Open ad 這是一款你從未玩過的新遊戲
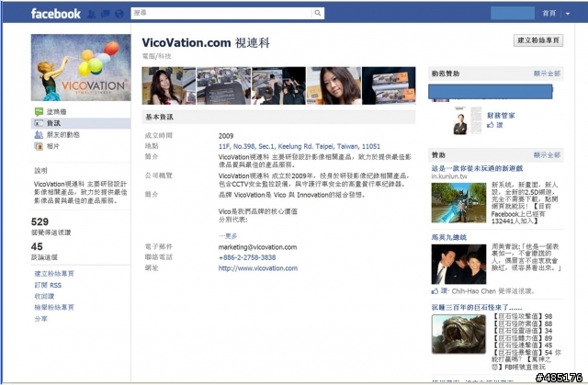 click(477, 168)
